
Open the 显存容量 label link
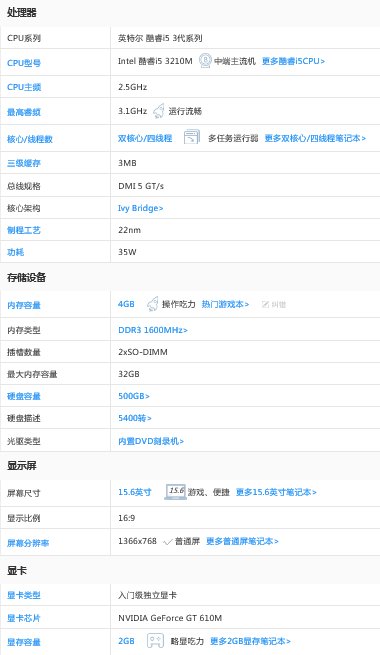[x=24, y=642]
